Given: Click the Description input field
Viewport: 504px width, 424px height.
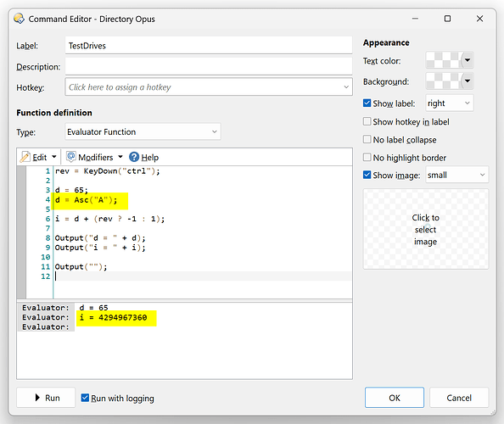Looking at the screenshot, I should coord(208,66).
